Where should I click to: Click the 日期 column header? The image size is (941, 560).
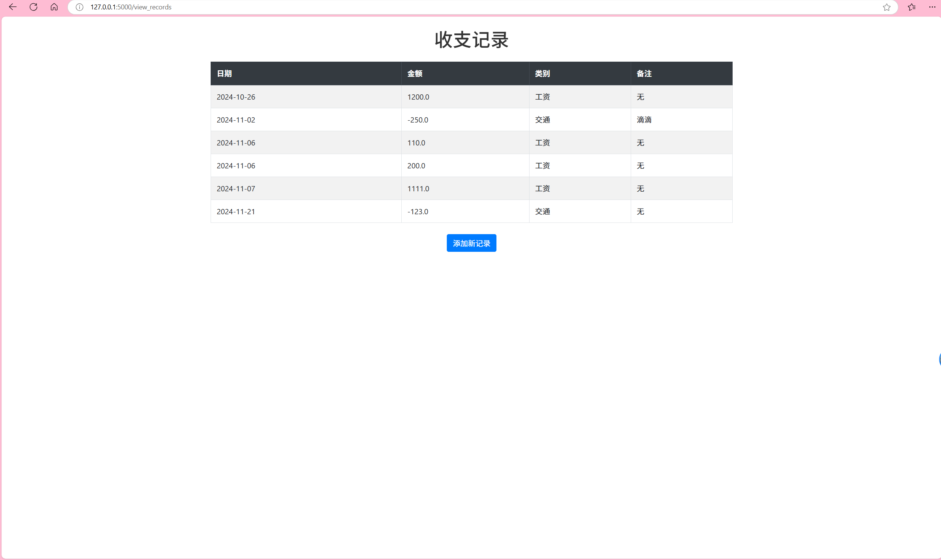coord(224,74)
